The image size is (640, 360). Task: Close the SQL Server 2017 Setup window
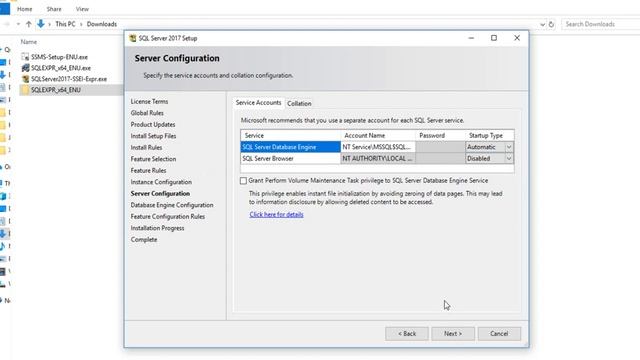(517, 38)
